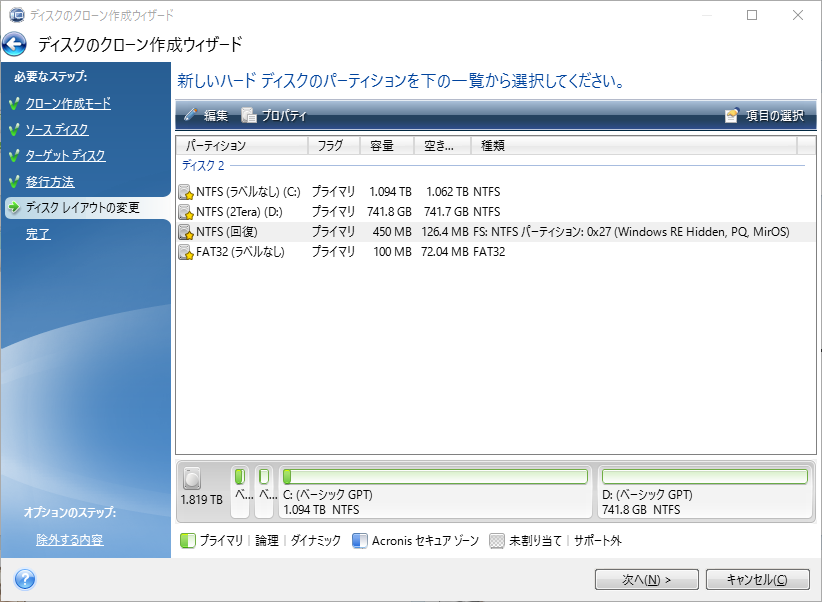822x602 pixels.
Task: Go to ソース ディスク step
Action: coord(57,130)
